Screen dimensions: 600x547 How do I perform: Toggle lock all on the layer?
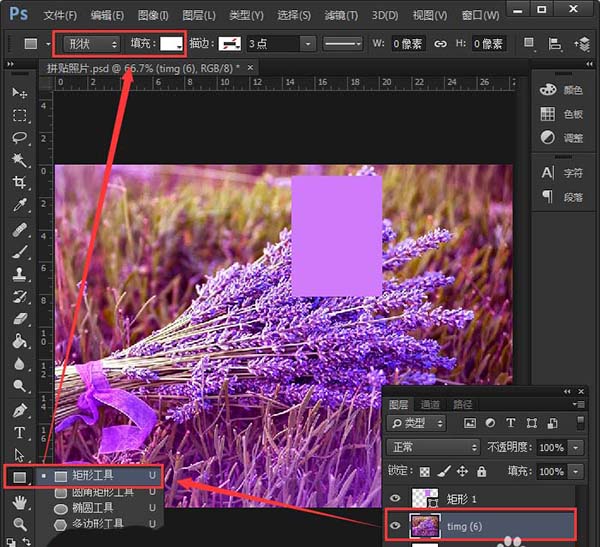click(482, 471)
